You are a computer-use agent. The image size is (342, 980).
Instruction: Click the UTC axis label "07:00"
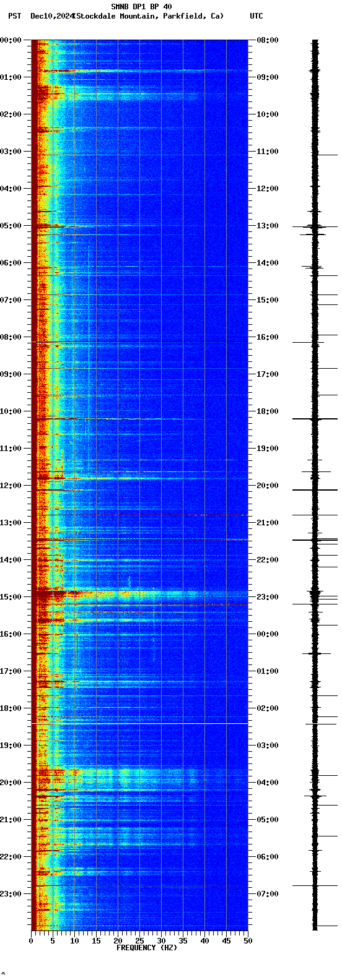[x=268, y=894]
